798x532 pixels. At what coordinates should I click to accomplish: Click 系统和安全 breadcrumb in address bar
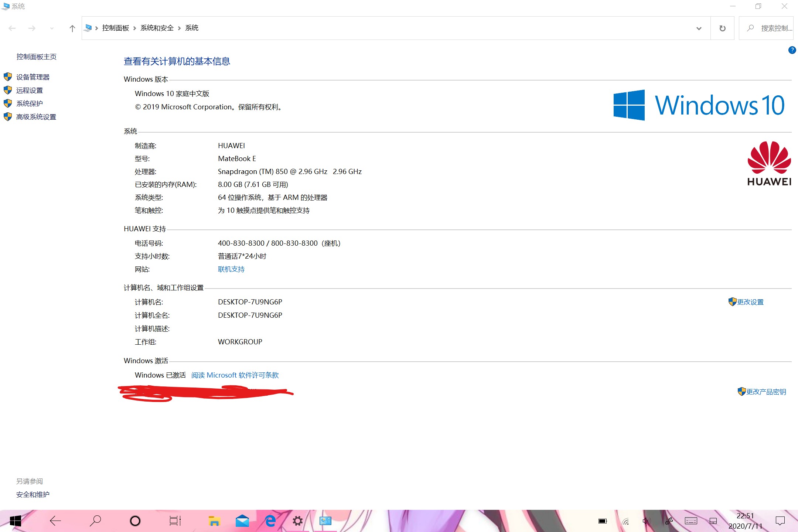coord(157,28)
